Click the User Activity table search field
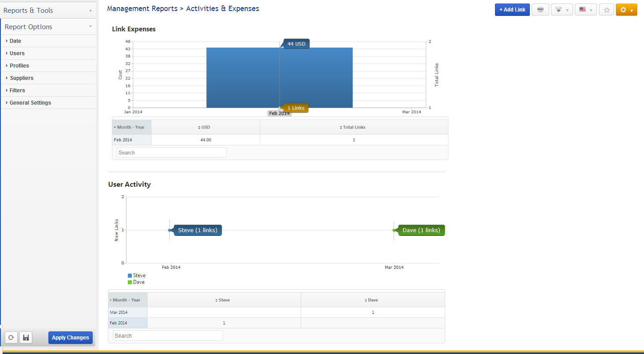Screen dimensions: 644x354 tap(168, 336)
